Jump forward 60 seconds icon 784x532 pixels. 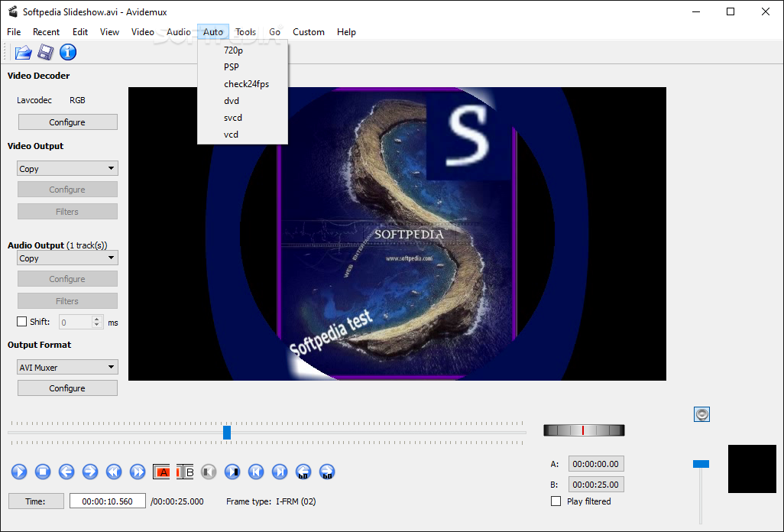[327, 472]
